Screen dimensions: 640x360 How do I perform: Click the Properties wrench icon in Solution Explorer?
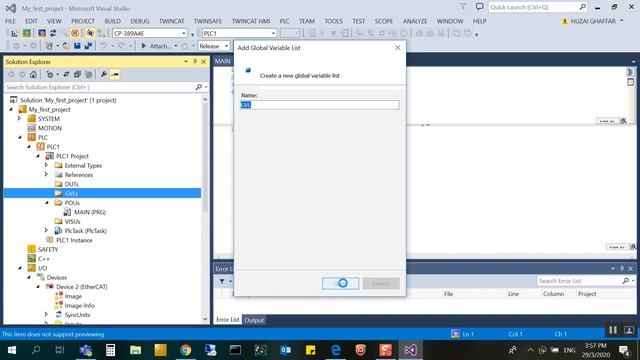click(104, 74)
